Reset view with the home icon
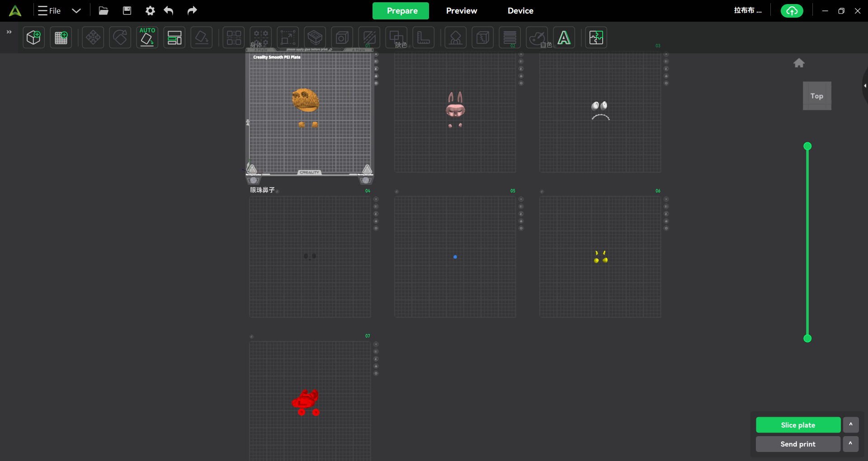 coord(799,63)
